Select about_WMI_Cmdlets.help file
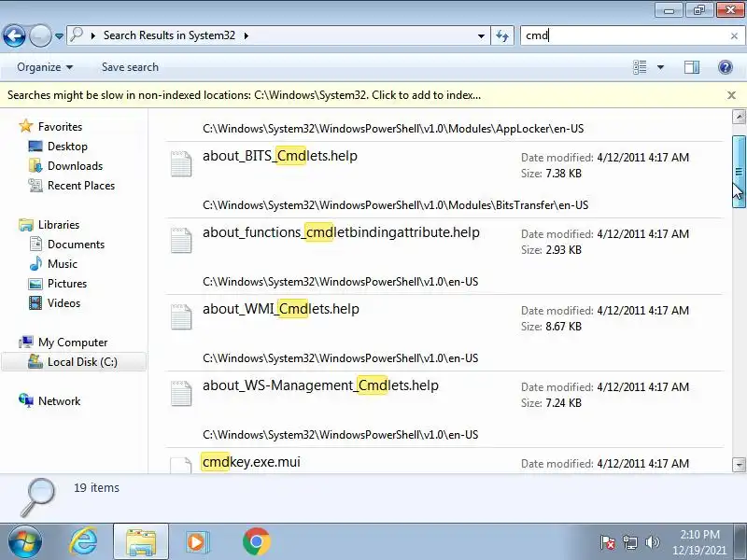747x560 pixels. point(281,309)
